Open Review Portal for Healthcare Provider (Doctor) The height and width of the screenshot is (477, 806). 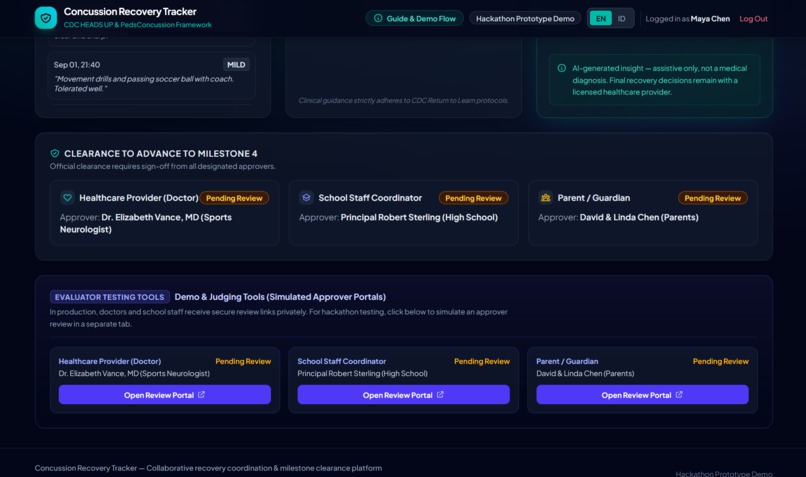pyautogui.click(x=164, y=395)
